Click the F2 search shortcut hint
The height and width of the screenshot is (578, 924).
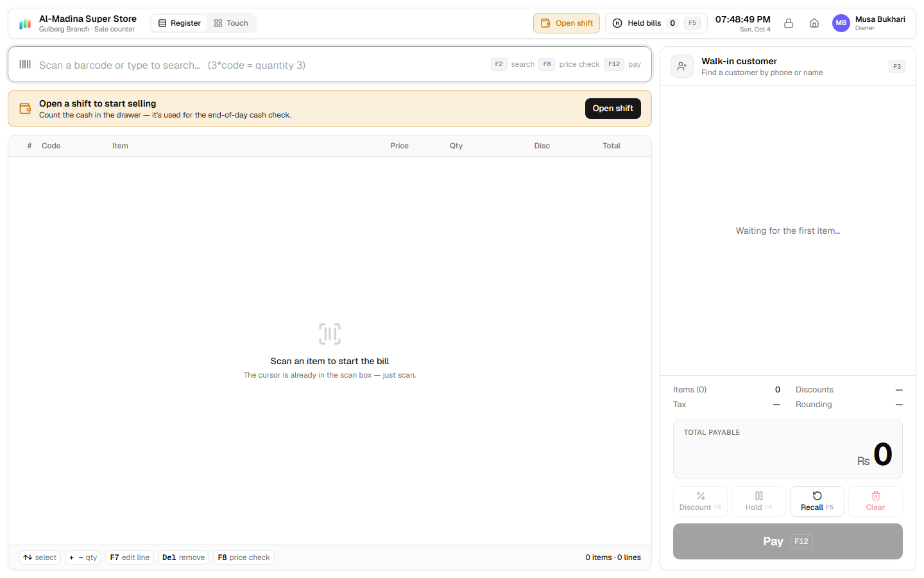click(513, 64)
